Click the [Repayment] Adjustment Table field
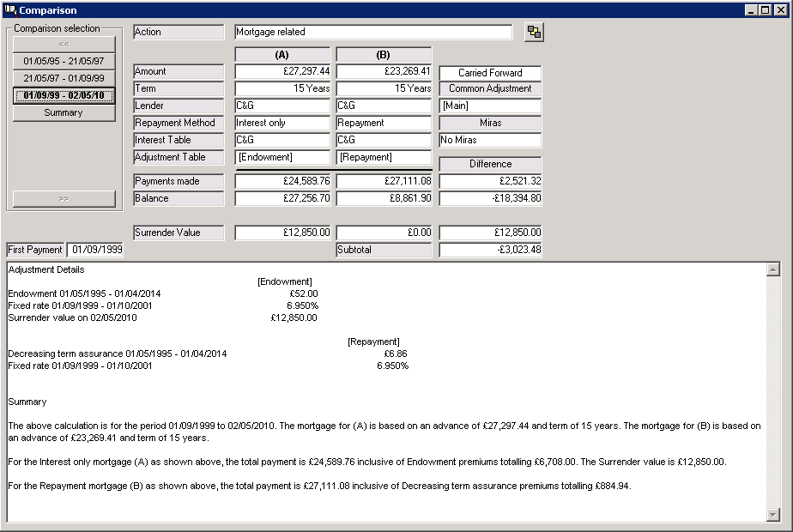The image size is (793, 532). point(384,157)
